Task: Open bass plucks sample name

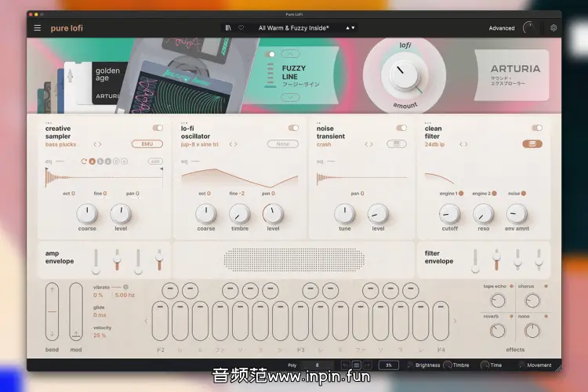Action: (x=60, y=144)
